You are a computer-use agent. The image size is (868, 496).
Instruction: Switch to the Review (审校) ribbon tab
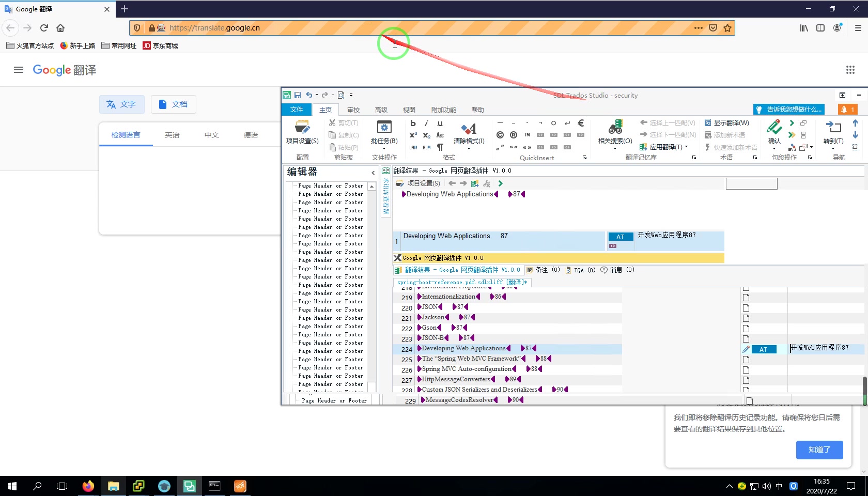click(353, 110)
